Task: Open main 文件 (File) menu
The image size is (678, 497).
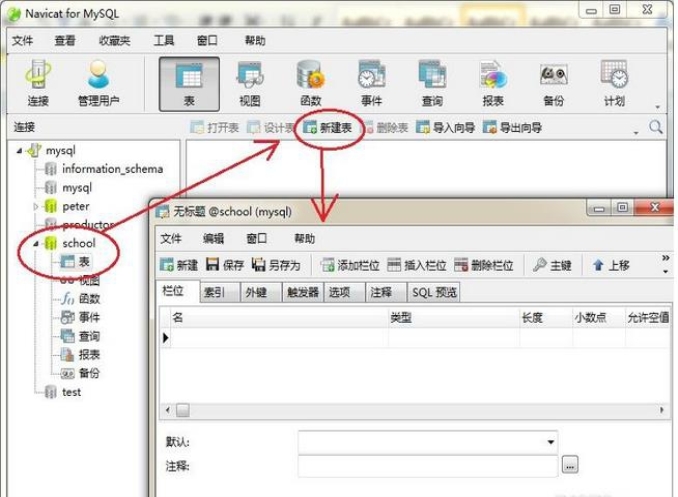Action: click(22, 41)
